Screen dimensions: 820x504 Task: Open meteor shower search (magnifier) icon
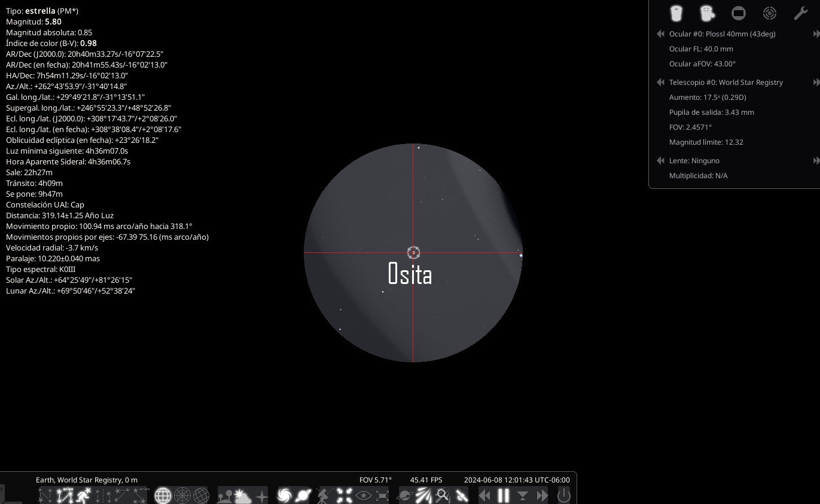click(442, 495)
